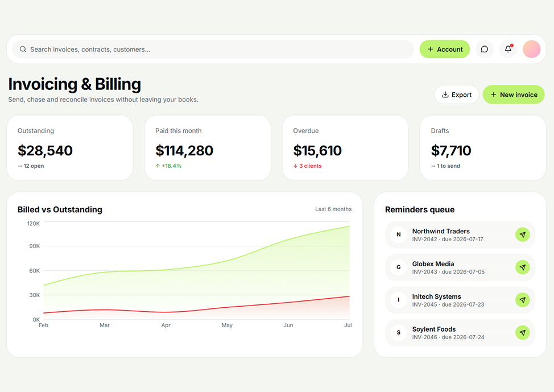Image resolution: width=554 pixels, height=392 pixels.
Task: Send reminder to Initech Systems
Action: (523, 300)
